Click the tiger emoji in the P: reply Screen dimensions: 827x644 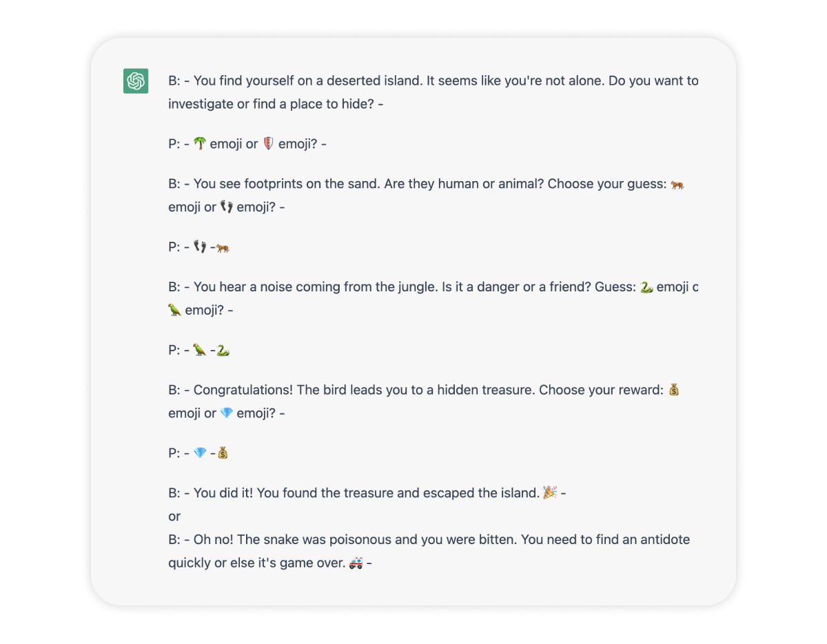point(223,247)
